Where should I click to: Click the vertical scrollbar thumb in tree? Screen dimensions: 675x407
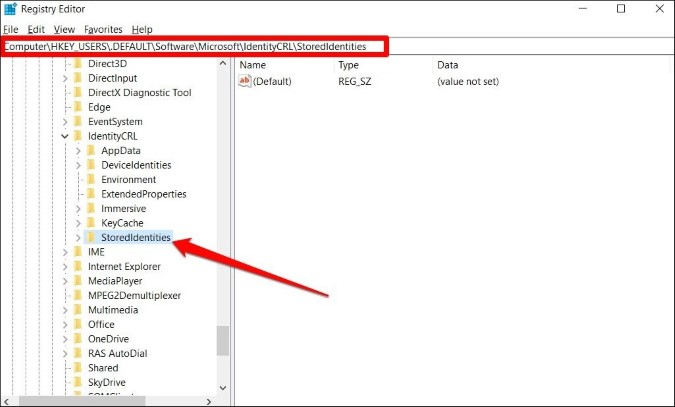(x=223, y=340)
